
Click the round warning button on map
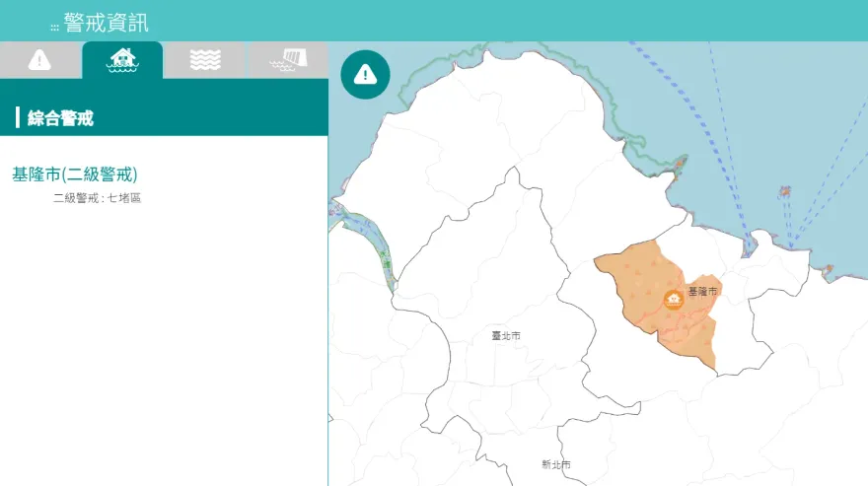[x=365, y=74]
